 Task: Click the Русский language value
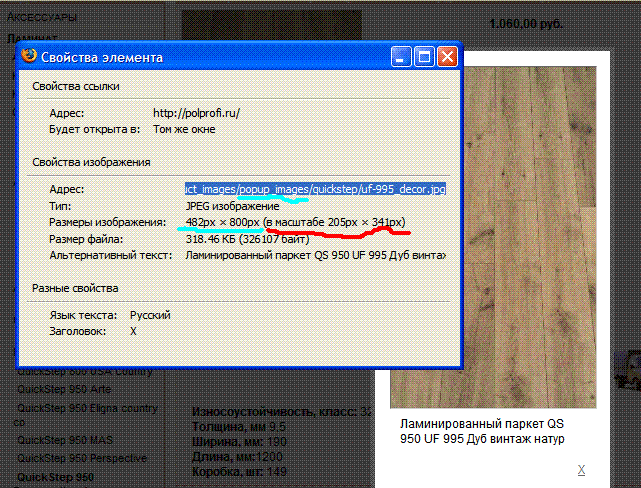click(x=150, y=314)
